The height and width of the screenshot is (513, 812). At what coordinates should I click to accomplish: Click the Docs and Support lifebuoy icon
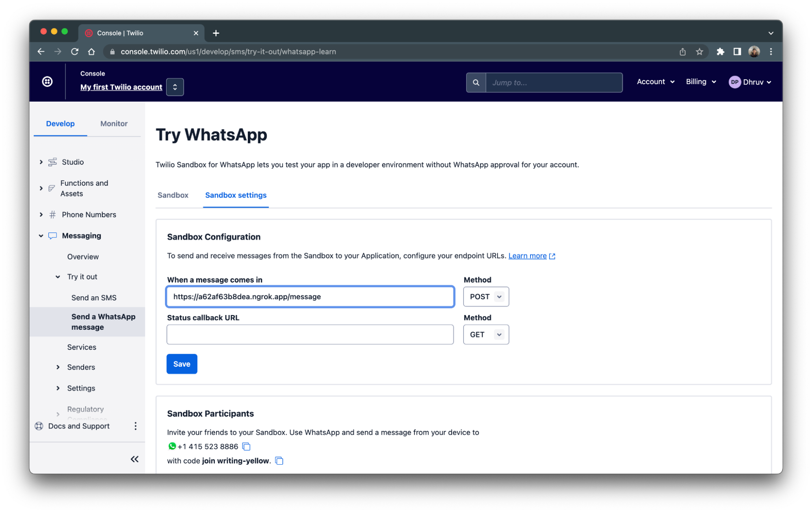point(39,426)
